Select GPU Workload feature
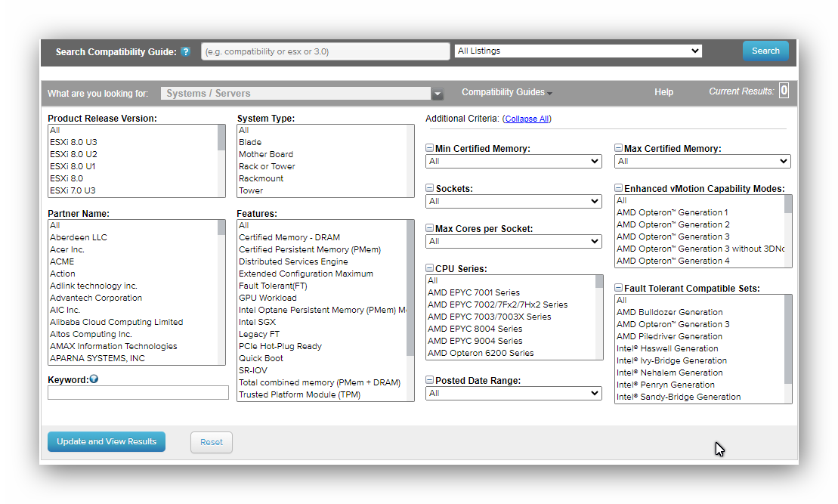Viewport: 838px width, 504px height. [267, 298]
